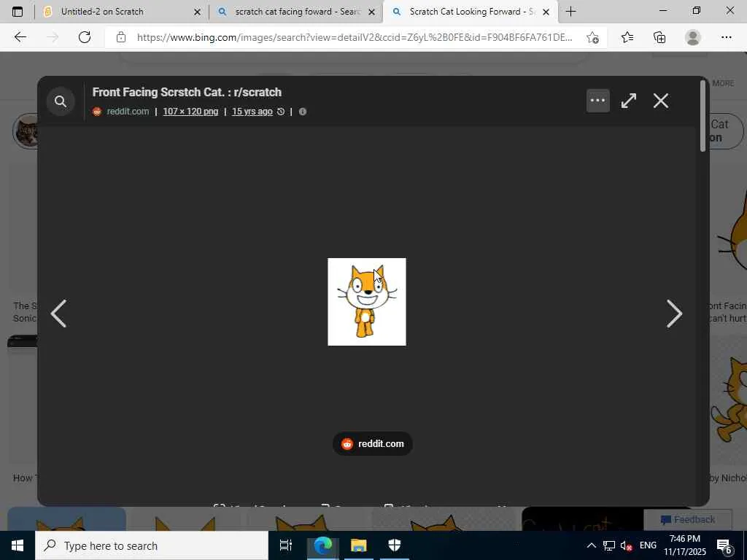Show the previous image
747x560 pixels.
[58, 314]
